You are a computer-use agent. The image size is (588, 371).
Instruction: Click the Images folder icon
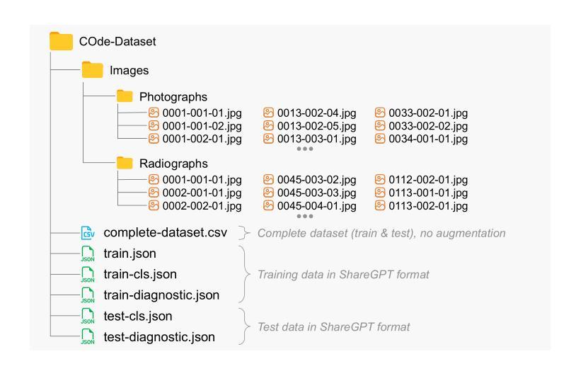[93, 70]
